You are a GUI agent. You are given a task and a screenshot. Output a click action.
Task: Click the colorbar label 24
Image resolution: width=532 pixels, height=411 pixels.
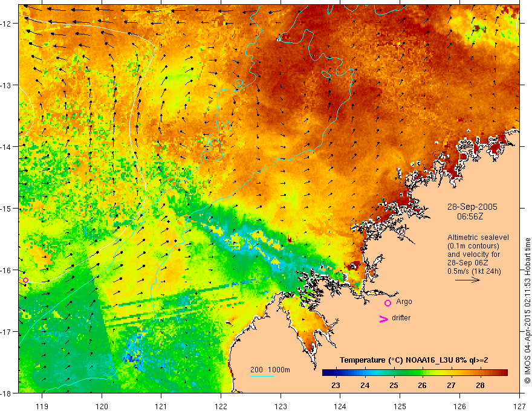[x=365, y=385]
